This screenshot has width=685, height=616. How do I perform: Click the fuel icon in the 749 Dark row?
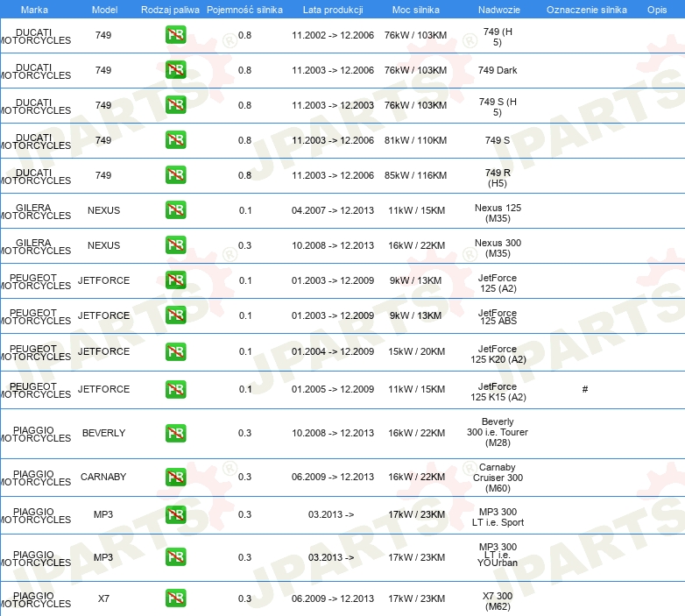pos(175,70)
